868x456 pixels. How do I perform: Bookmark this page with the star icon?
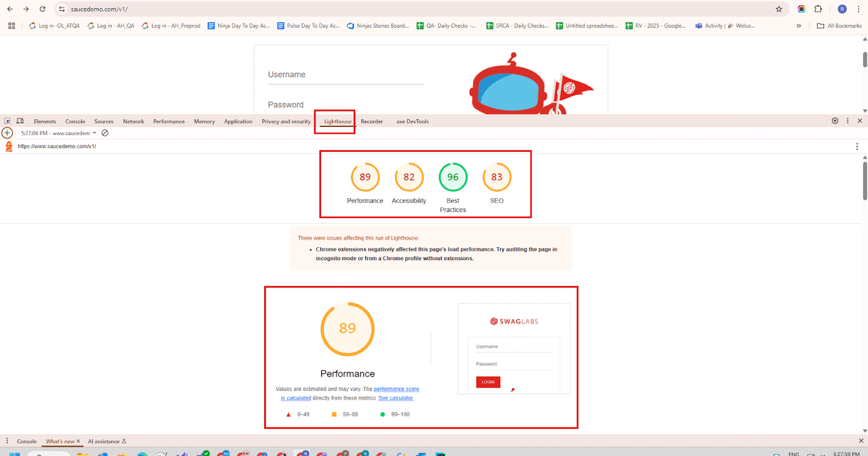pos(779,9)
